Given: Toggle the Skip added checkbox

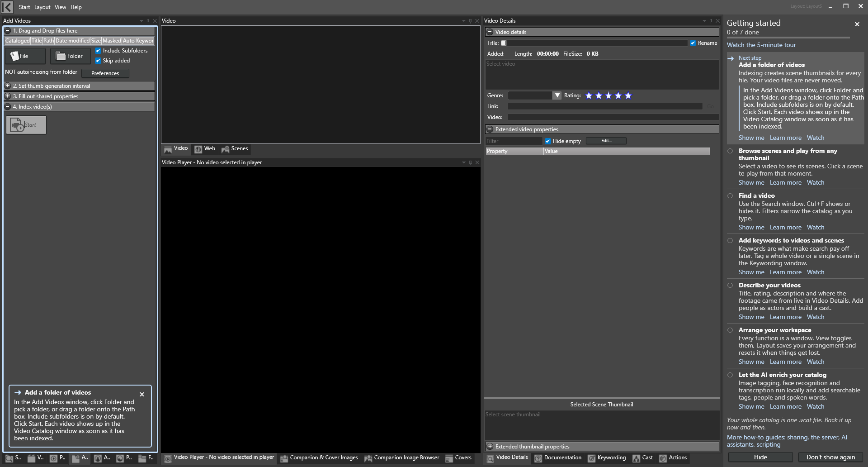Looking at the screenshot, I should (98, 61).
